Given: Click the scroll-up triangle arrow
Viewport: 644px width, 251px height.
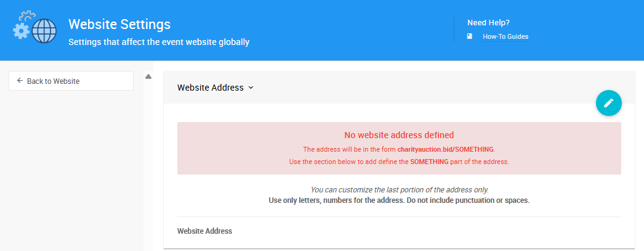Looking at the screenshot, I should point(148,76).
